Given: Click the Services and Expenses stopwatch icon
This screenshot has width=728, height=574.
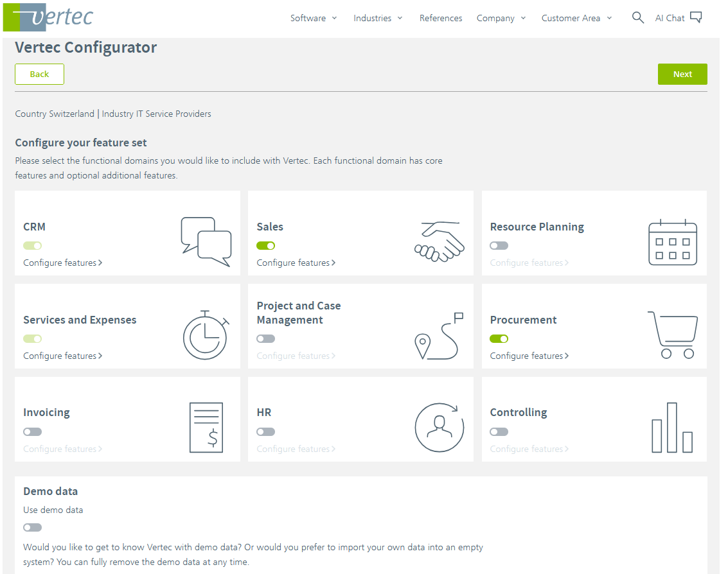Looking at the screenshot, I should click(206, 335).
